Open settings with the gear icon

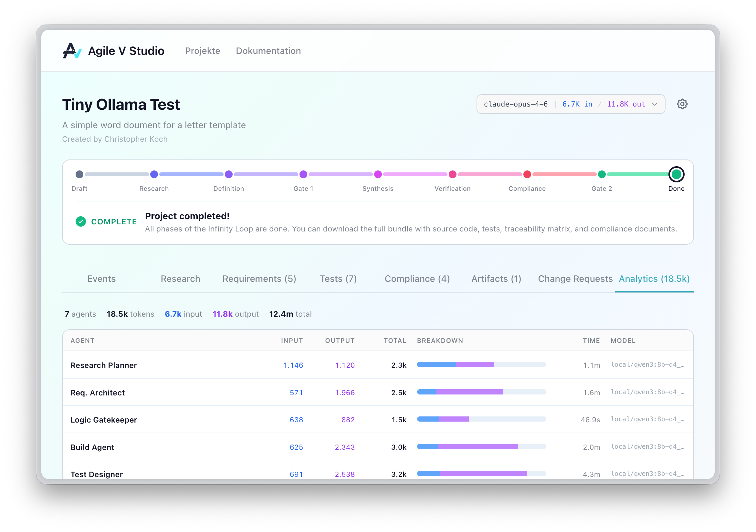click(x=682, y=104)
